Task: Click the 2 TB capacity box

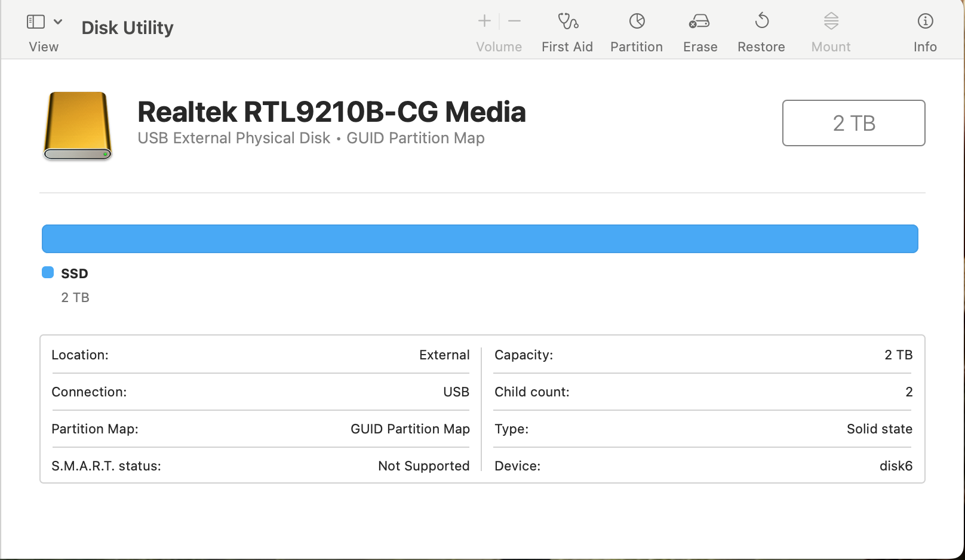Action: point(853,123)
